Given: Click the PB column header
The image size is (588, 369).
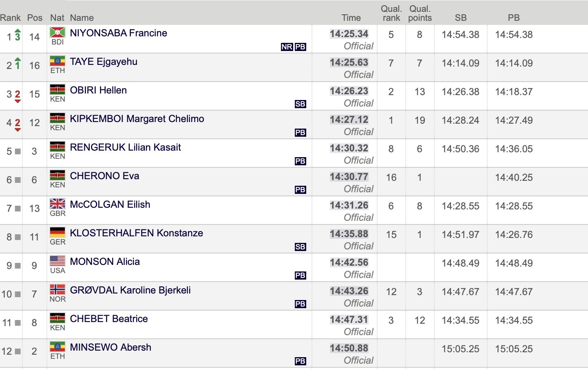Looking at the screenshot, I should point(513,18).
